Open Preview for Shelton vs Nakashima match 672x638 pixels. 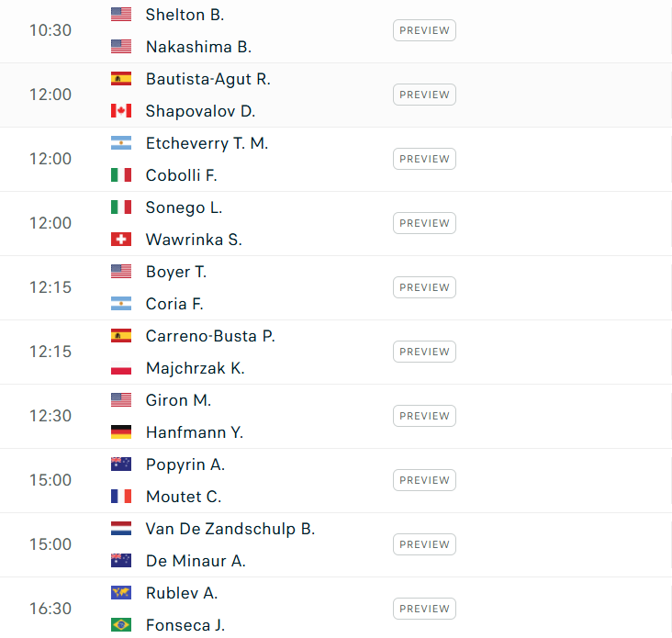424,30
